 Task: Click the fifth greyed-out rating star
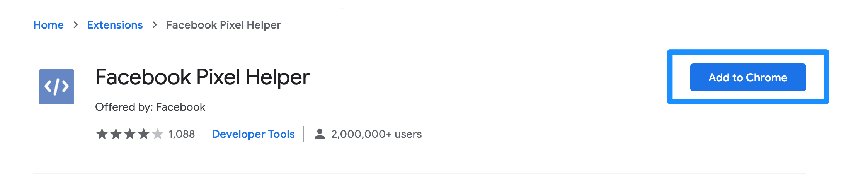(x=158, y=134)
